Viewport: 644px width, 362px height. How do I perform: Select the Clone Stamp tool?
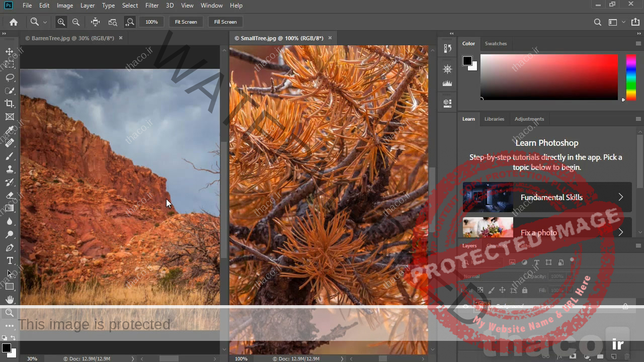[10, 169]
